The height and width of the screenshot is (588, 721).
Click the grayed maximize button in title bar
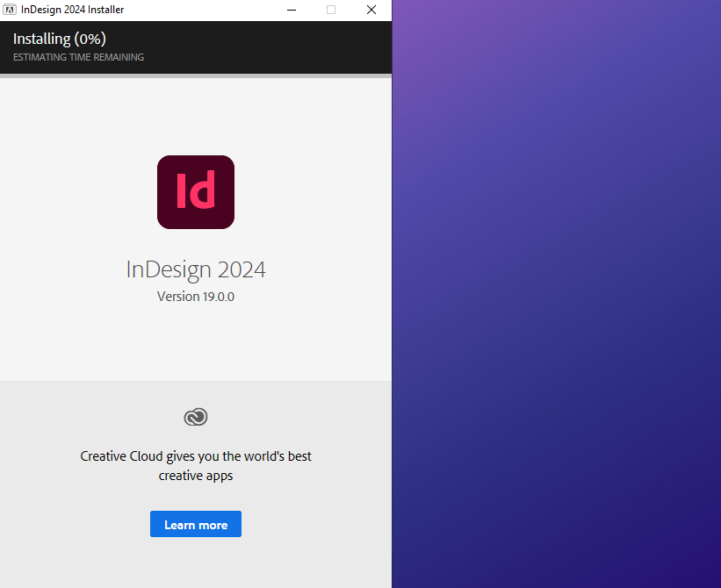coord(331,10)
